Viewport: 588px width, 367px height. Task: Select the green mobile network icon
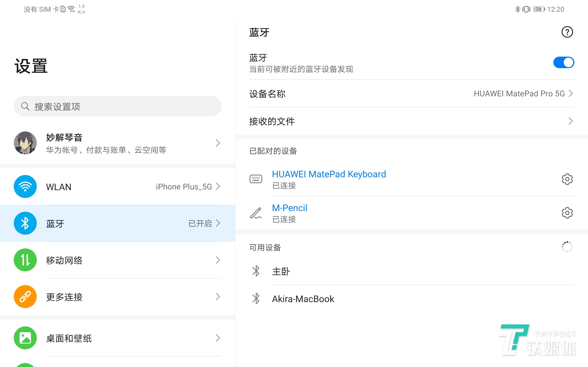[25, 260]
